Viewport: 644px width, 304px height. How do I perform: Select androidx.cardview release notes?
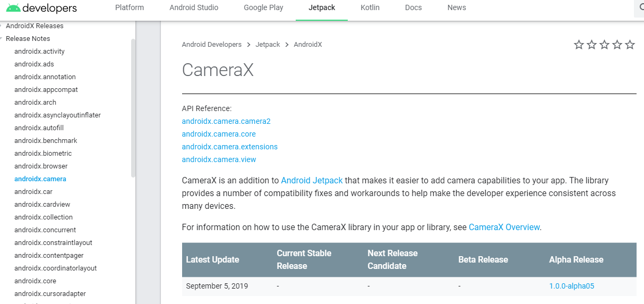tap(42, 205)
